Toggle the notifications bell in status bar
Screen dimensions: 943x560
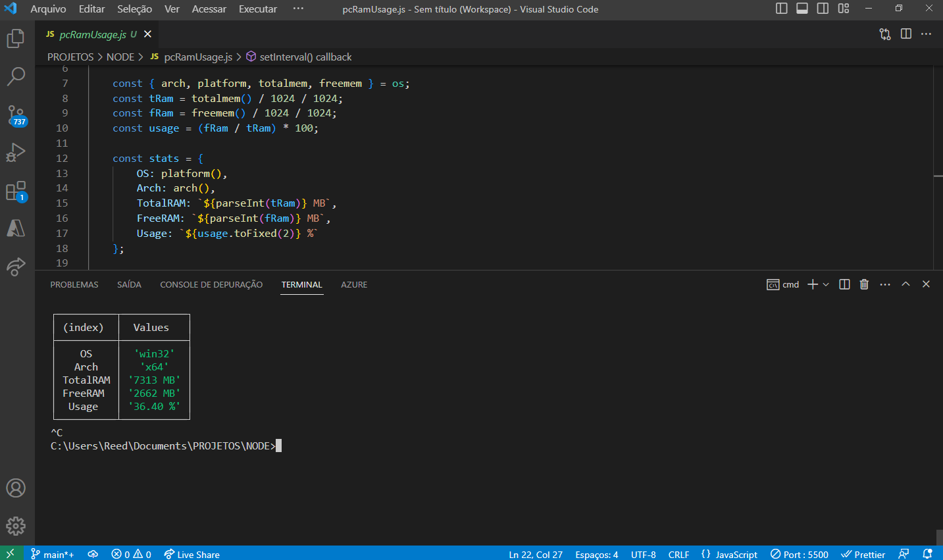929,554
